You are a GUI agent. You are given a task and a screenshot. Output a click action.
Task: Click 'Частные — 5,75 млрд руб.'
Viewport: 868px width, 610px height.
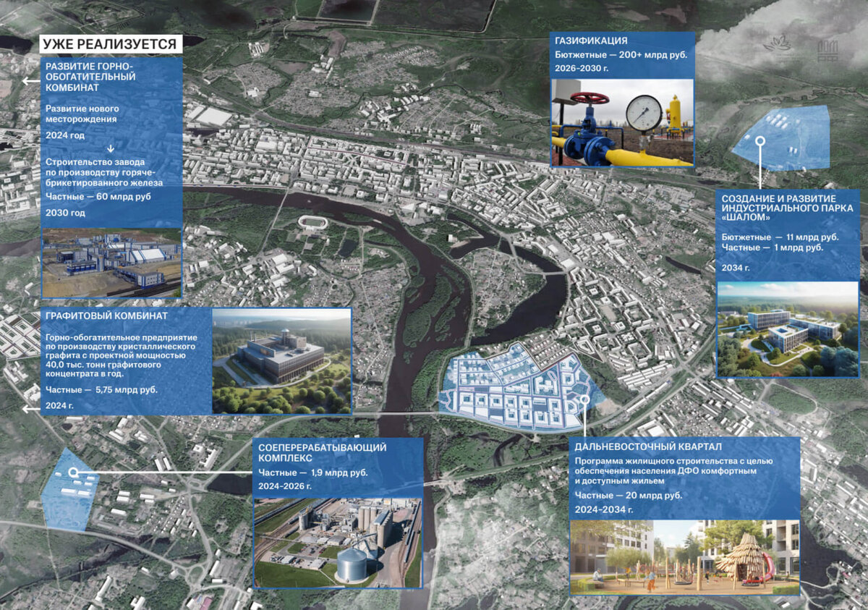click(101, 389)
